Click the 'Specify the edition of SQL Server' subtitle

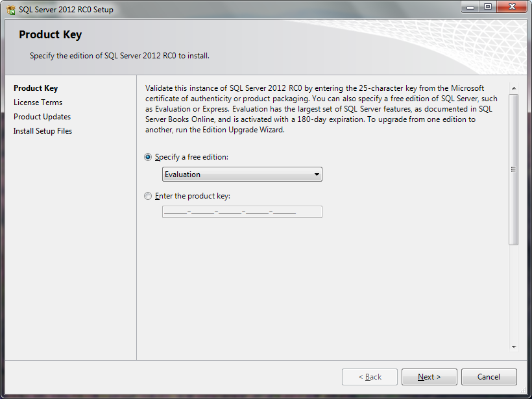point(119,56)
